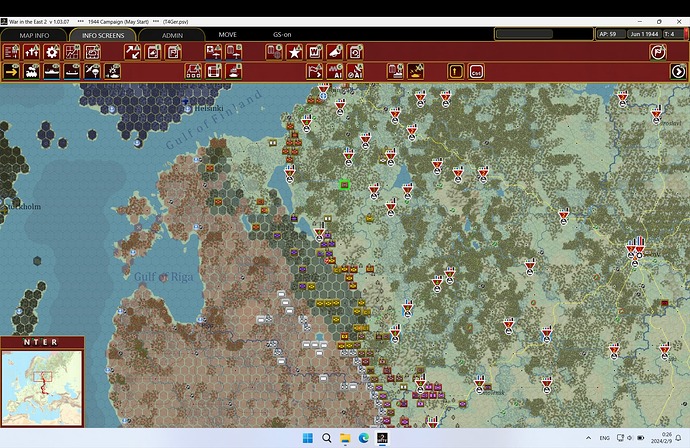Image resolution: width=690 pixels, height=448 pixels.
Task: Open the ADMIN tab
Action: [172, 35]
